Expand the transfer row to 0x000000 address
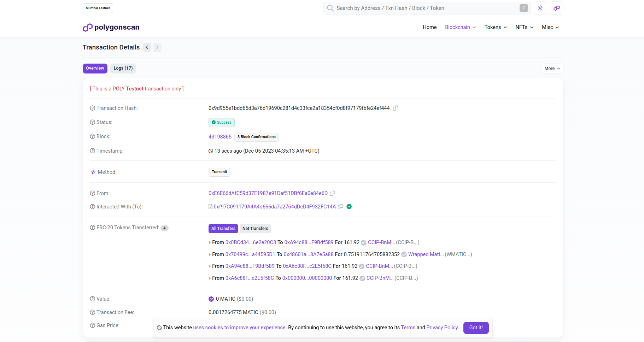The height and width of the screenshot is (342, 644). click(x=210, y=278)
